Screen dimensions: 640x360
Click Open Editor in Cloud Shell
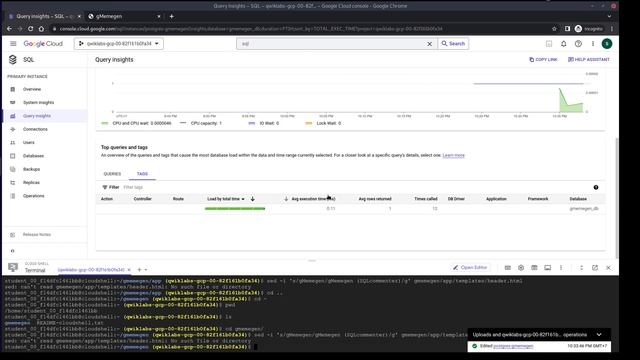point(470,267)
